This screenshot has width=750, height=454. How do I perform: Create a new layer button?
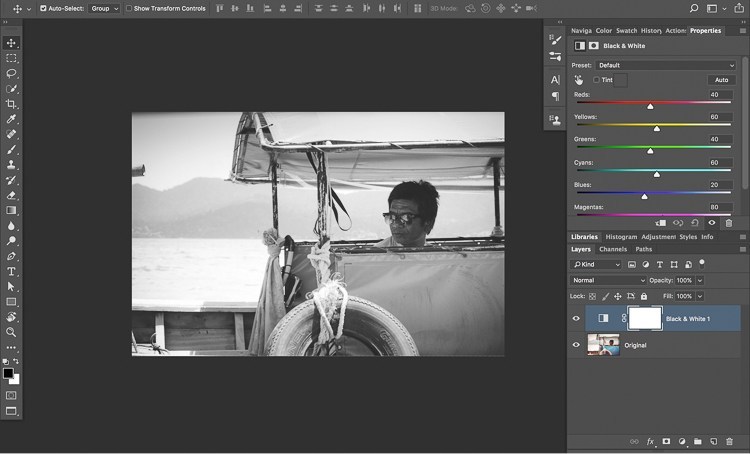tap(713, 442)
